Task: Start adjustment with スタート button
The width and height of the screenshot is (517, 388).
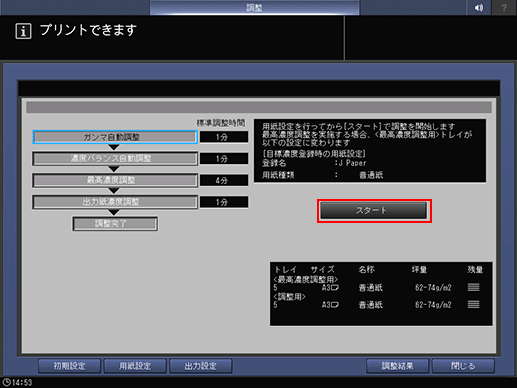Action: (x=374, y=211)
